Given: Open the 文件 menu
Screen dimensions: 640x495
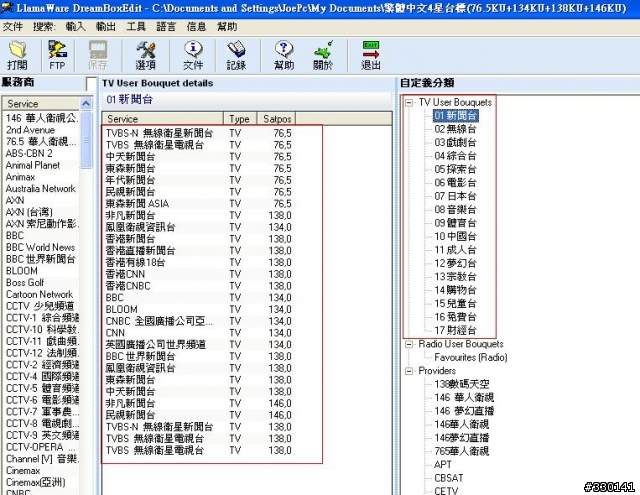Looking at the screenshot, I should (13, 27).
